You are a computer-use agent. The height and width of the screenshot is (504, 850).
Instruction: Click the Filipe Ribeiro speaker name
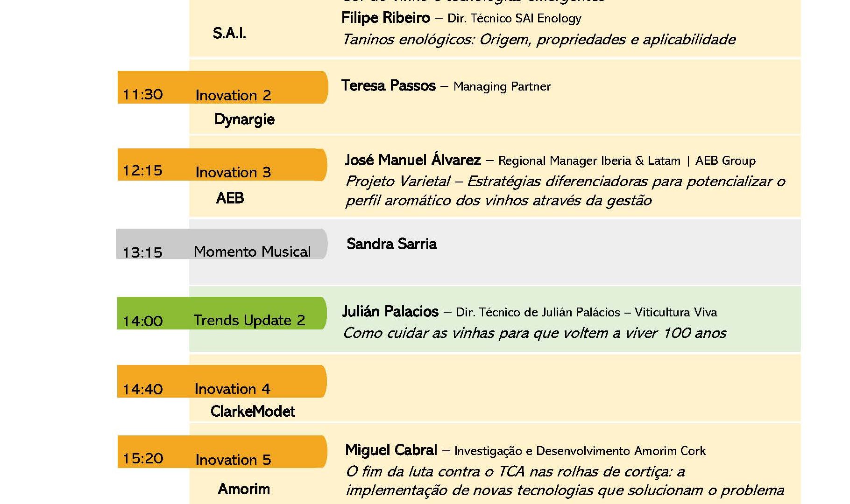[x=385, y=18]
